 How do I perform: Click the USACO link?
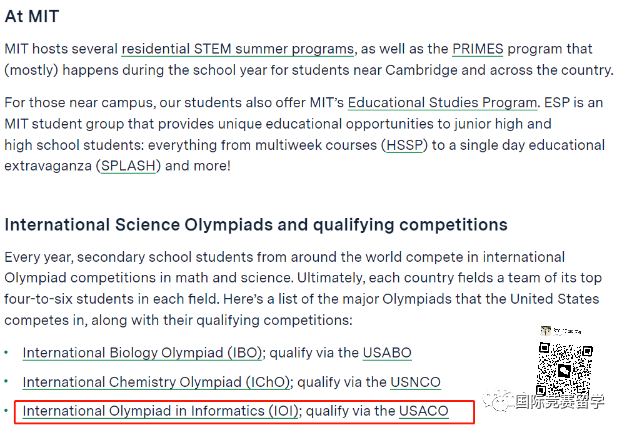point(424,411)
